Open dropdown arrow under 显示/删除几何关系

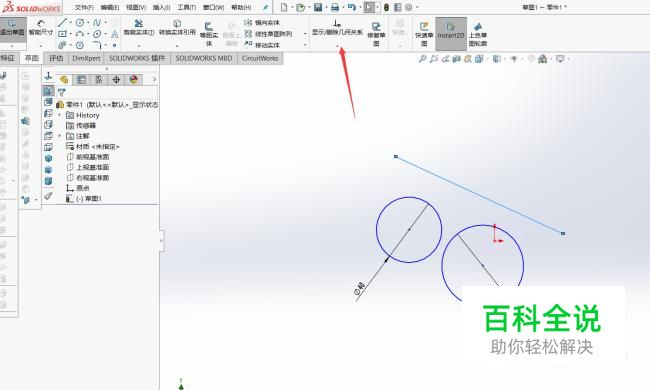click(337, 46)
